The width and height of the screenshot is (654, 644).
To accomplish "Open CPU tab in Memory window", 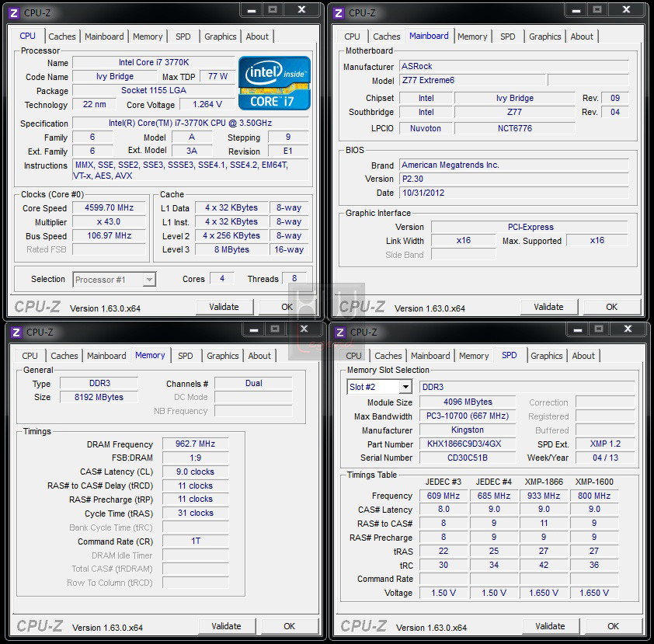I will pos(30,356).
